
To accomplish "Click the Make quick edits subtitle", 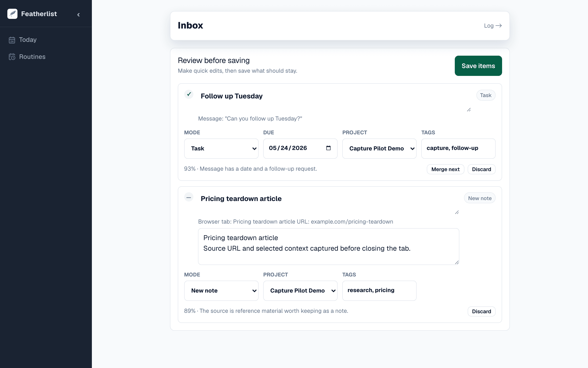I will [x=237, y=71].
